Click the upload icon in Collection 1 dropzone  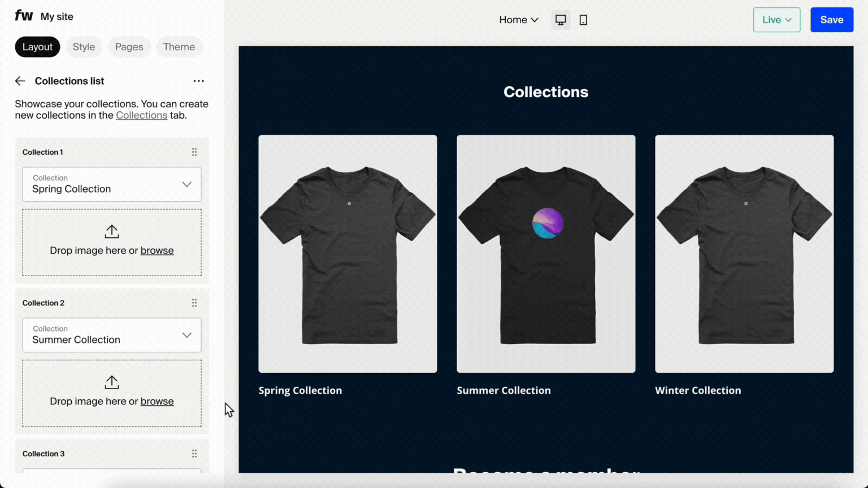(x=111, y=231)
